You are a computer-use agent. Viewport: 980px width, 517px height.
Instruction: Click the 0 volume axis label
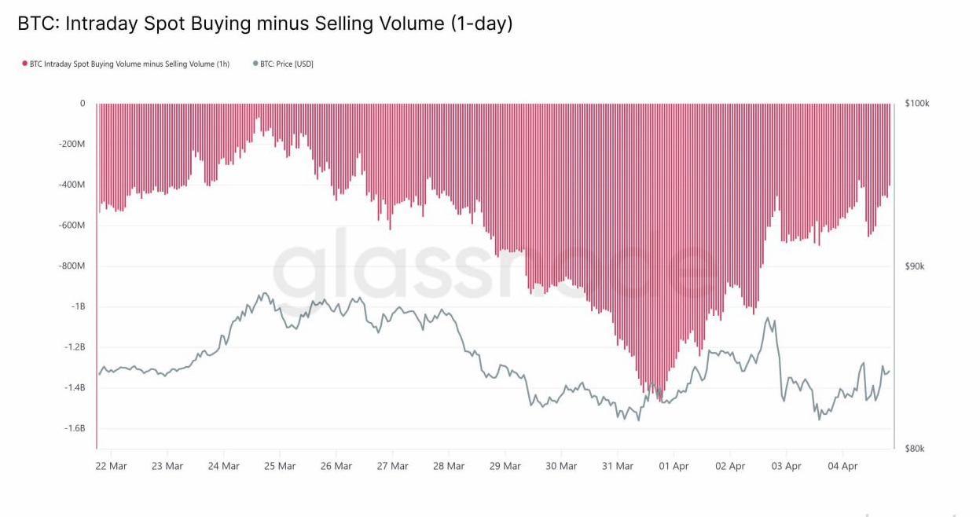tap(82, 103)
